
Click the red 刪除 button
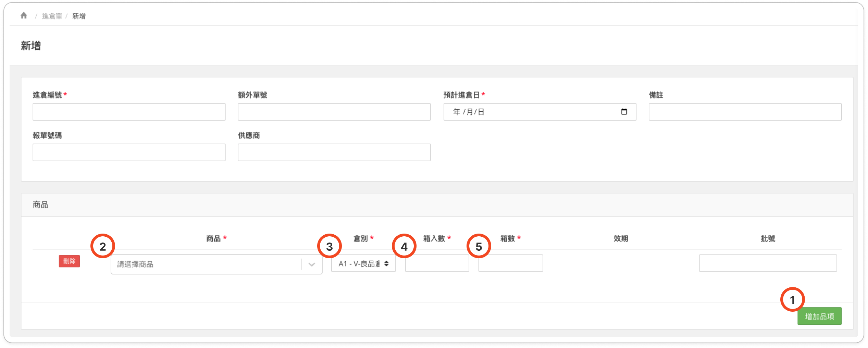point(69,261)
